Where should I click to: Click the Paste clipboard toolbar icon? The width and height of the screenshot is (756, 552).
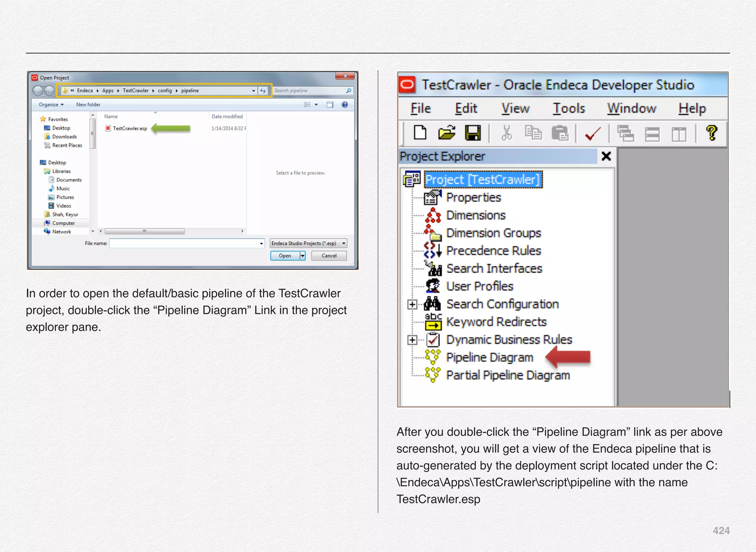click(560, 133)
